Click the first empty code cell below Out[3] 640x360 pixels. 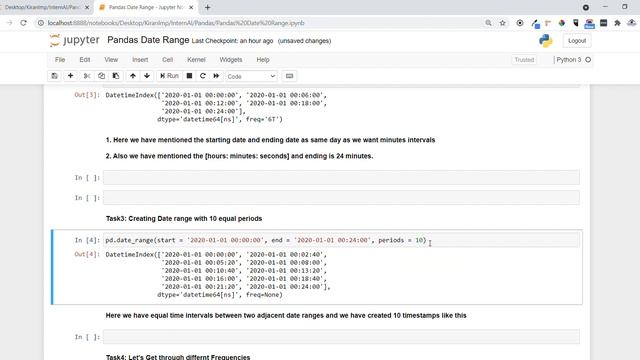pyautogui.click(x=341, y=178)
